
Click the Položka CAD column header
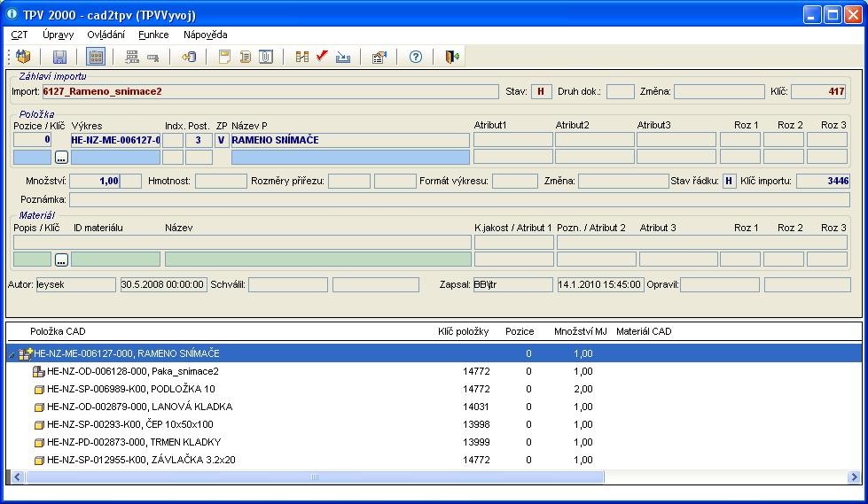[58, 331]
